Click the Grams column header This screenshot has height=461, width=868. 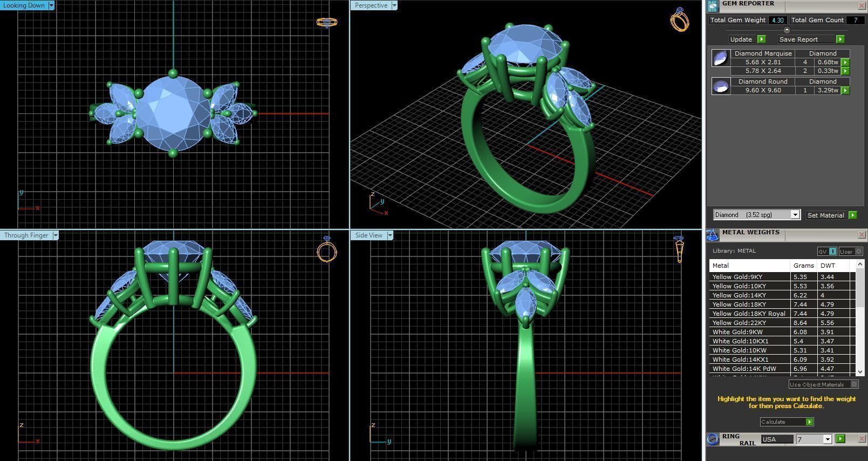click(804, 266)
